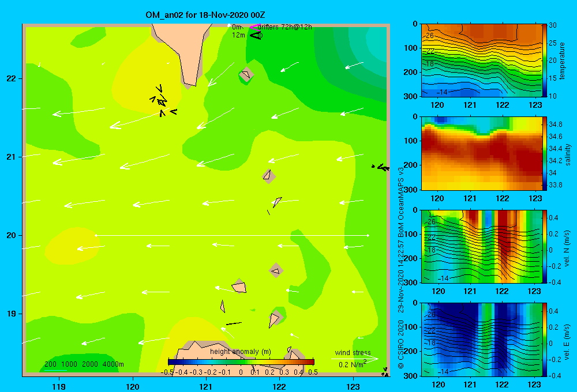The image size is (577, 392).
Task: Click the '0m' drifter depth label
Action: (x=237, y=27)
